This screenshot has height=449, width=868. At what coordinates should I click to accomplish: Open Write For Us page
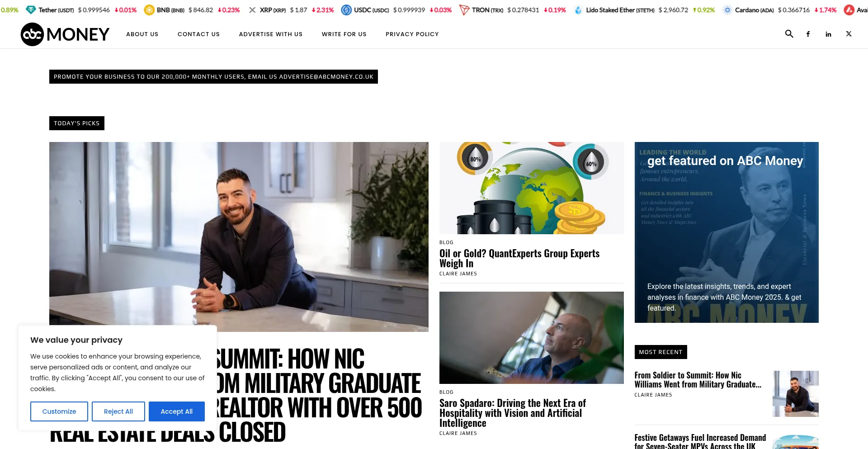(344, 34)
